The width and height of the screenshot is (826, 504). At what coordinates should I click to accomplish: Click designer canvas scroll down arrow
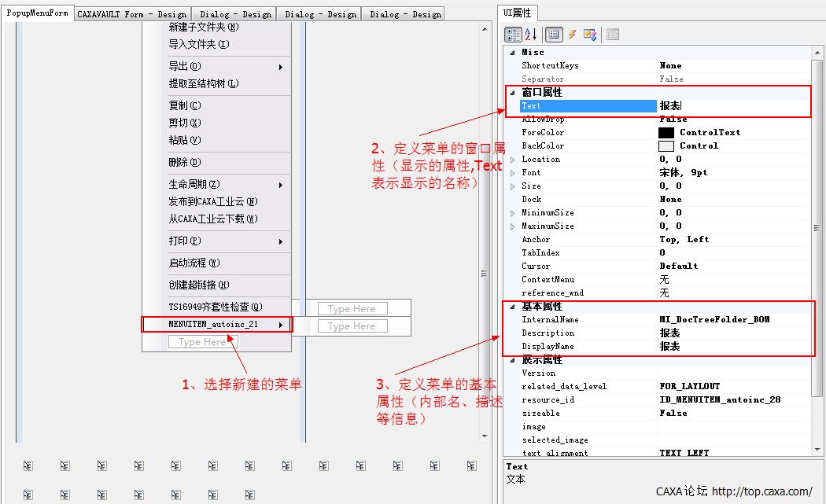(x=484, y=436)
